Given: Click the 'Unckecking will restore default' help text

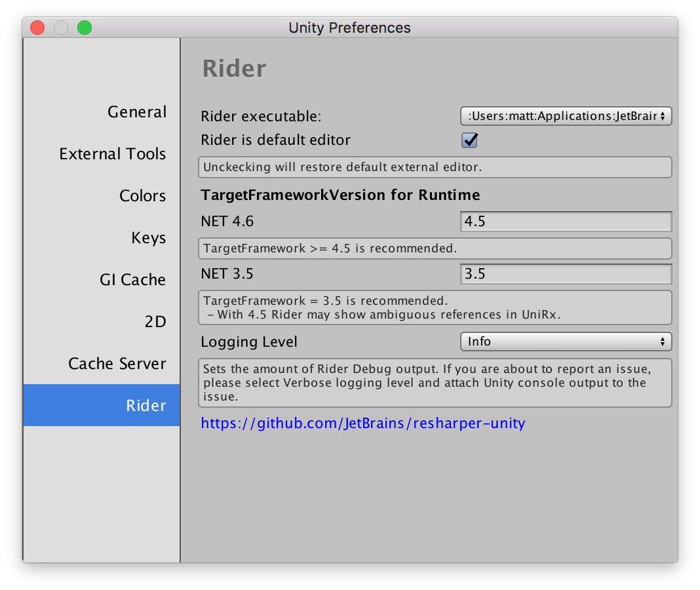Looking at the screenshot, I should [x=435, y=167].
